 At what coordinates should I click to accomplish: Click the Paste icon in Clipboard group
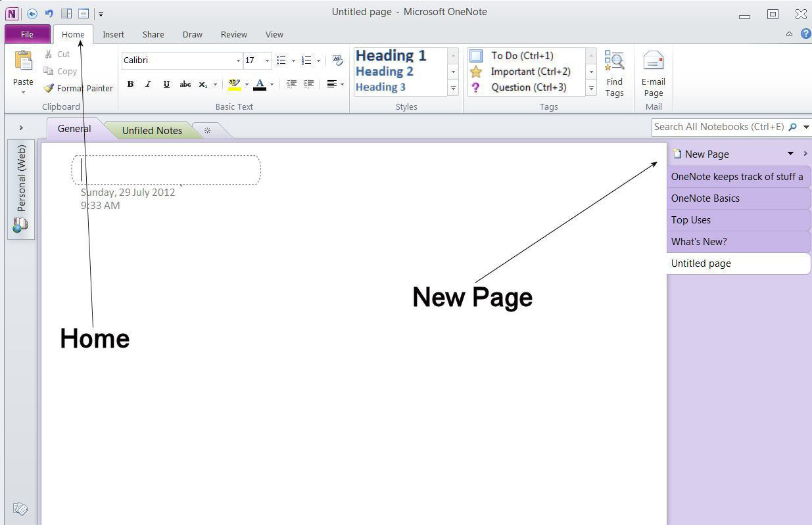(x=23, y=61)
